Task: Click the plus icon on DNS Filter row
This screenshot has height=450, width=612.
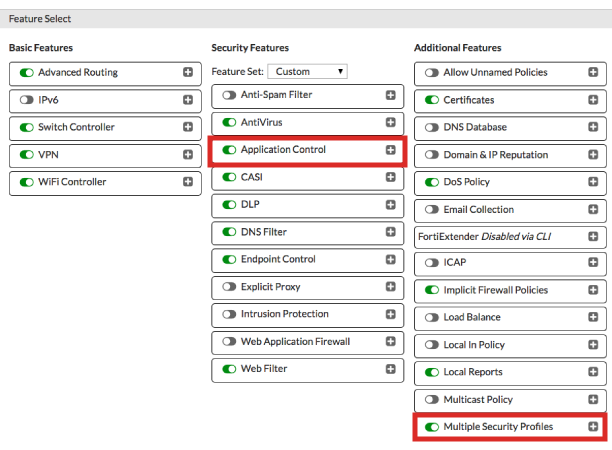Action: (x=390, y=232)
